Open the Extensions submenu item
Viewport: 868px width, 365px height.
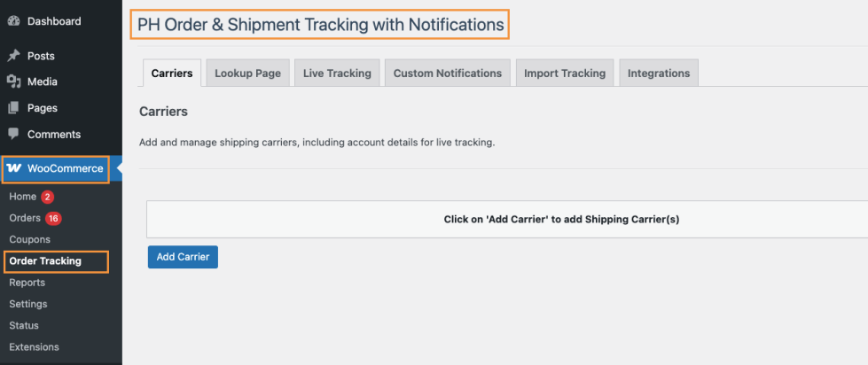click(x=34, y=347)
